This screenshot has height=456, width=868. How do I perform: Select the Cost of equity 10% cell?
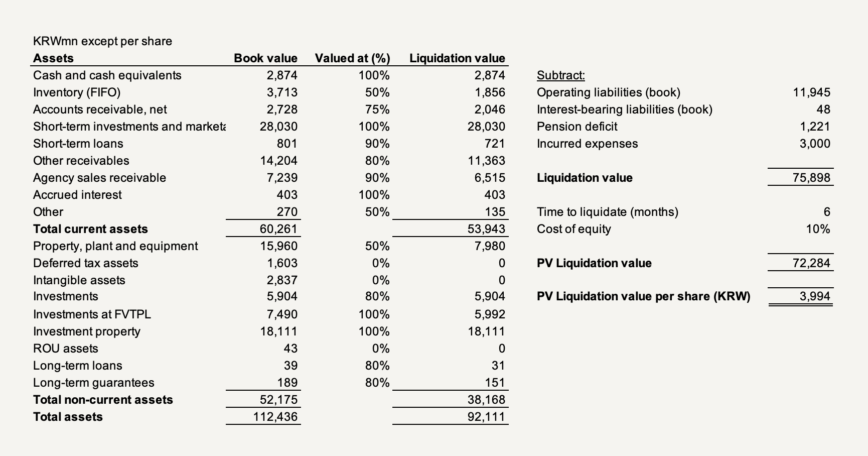(818, 229)
